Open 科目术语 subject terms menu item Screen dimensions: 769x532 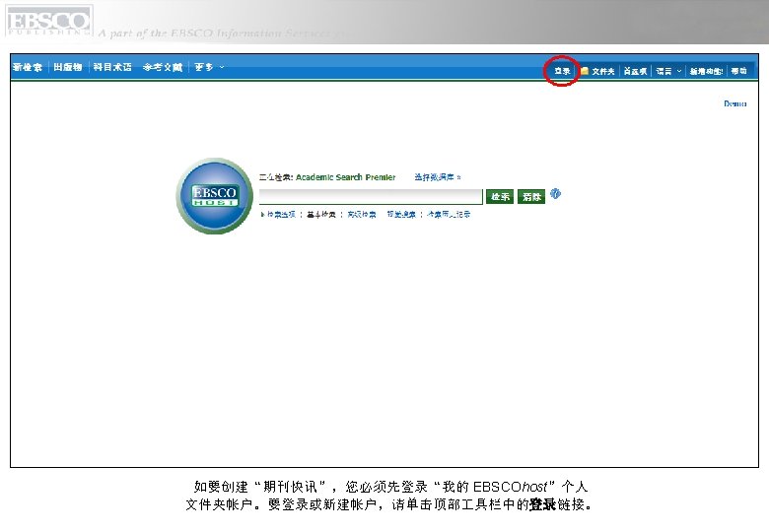(x=112, y=67)
